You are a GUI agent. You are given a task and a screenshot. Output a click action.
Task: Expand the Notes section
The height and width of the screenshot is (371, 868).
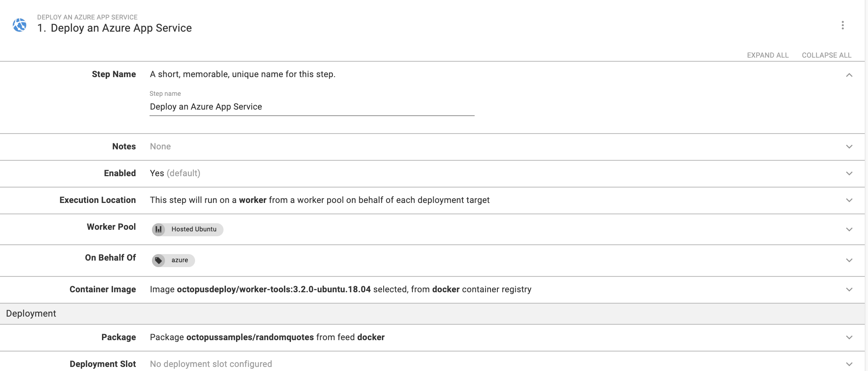coord(849,147)
